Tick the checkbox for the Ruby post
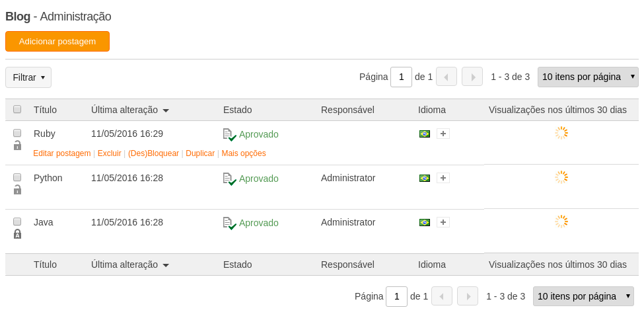644x326 pixels. pos(17,133)
